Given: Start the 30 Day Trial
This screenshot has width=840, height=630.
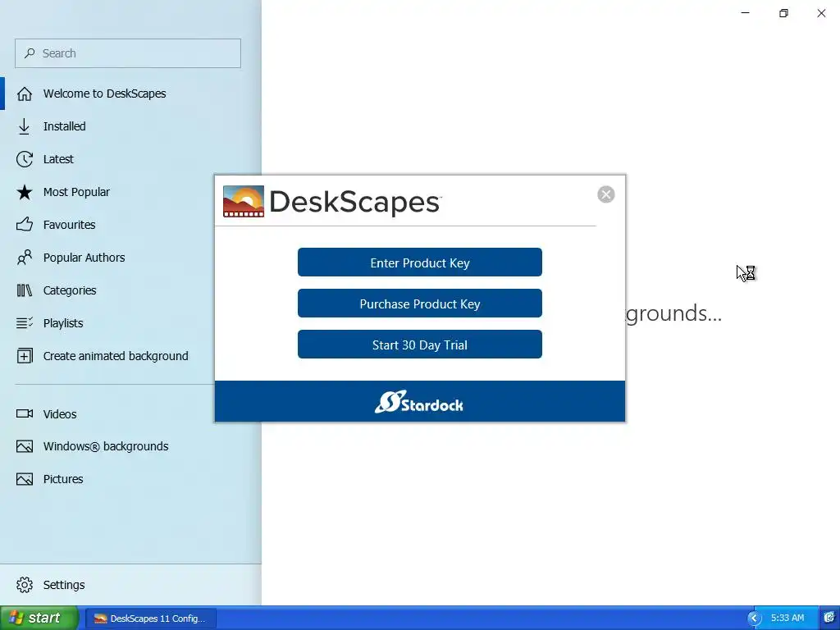Looking at the screenshot, I should (419, 345).
